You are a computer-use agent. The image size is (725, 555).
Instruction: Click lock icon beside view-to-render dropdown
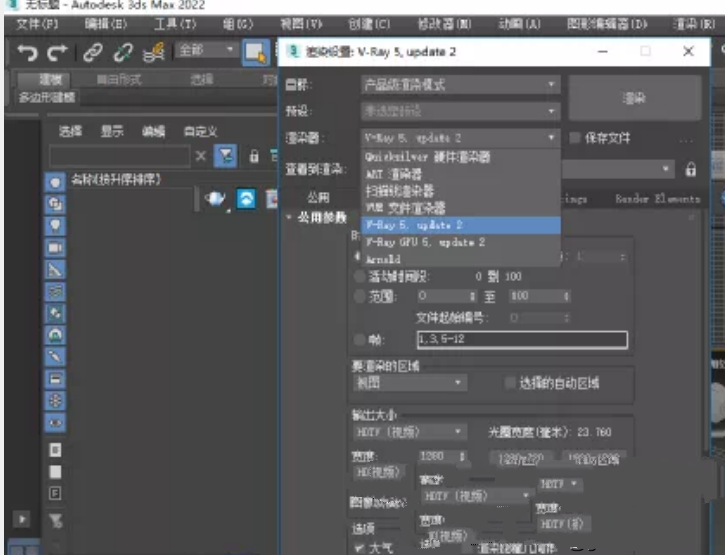pyautogui.click(x=690, y=169)
